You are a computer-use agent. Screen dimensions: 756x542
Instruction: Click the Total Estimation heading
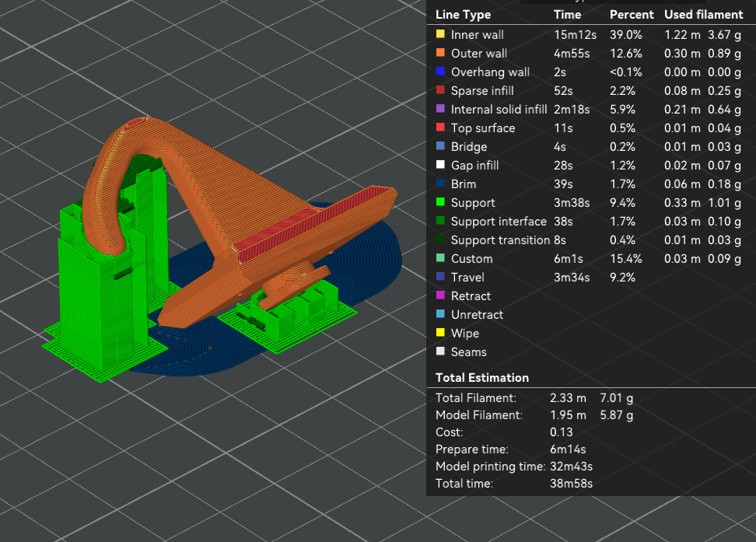point(482,378)
